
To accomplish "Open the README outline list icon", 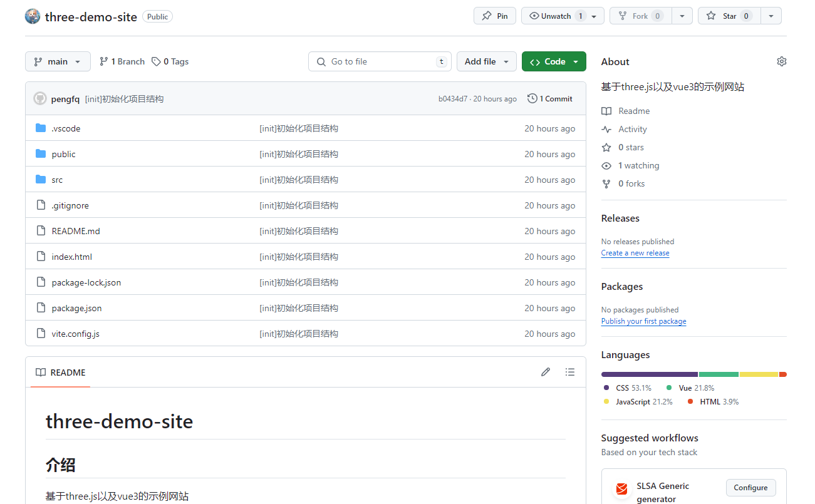I will [x=569, y=372].
